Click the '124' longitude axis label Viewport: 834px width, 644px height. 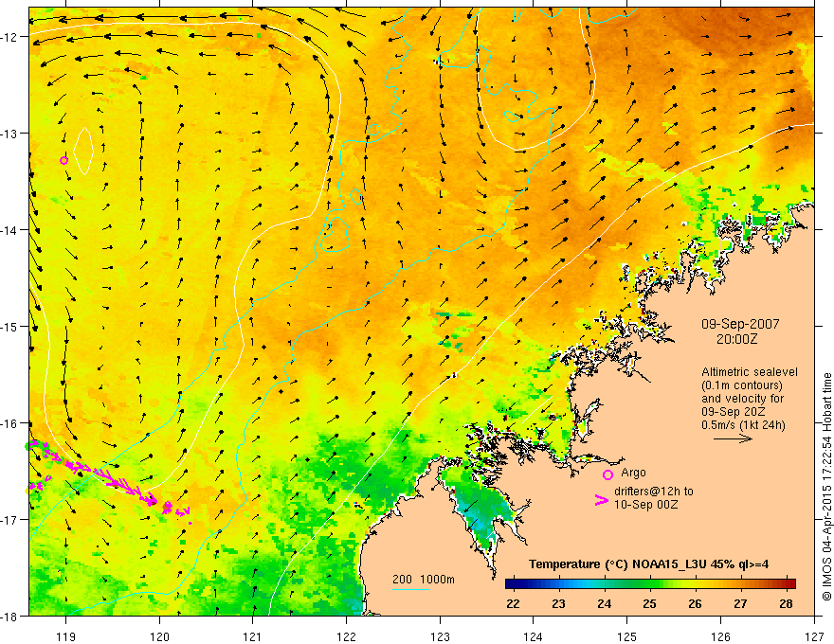click(534, 636)
